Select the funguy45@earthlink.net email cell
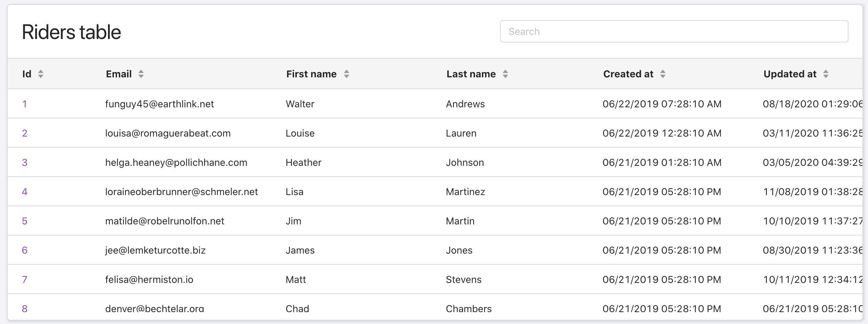Viewport: 868px width, 324px height. coord(160,104)
